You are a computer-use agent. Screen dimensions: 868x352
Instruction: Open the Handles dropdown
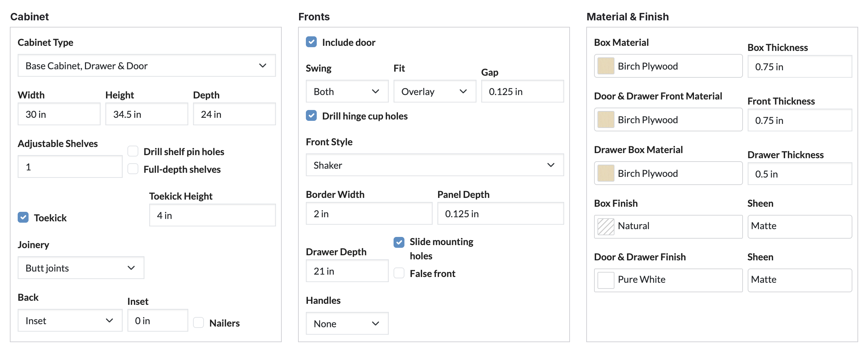tap(347, 323)
